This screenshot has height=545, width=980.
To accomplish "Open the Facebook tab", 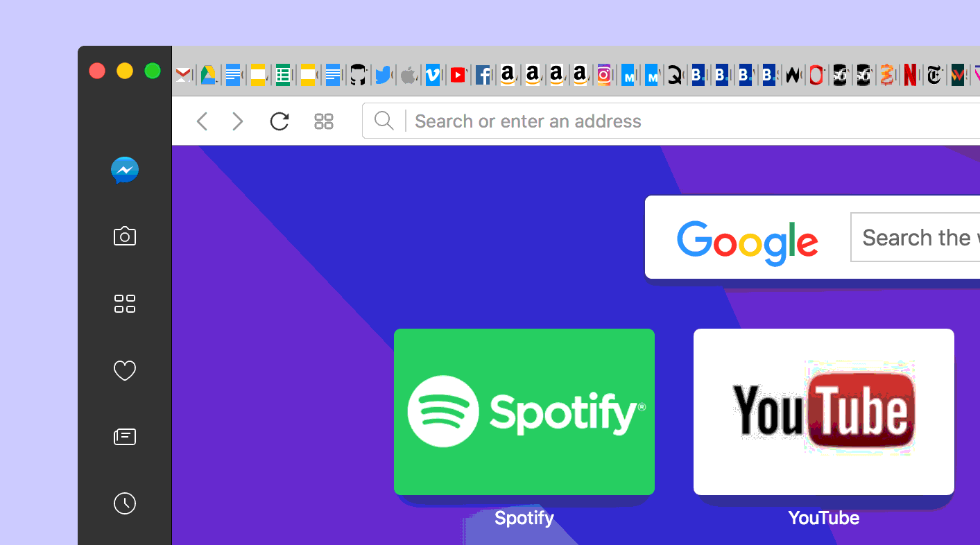I will point(483,75).
